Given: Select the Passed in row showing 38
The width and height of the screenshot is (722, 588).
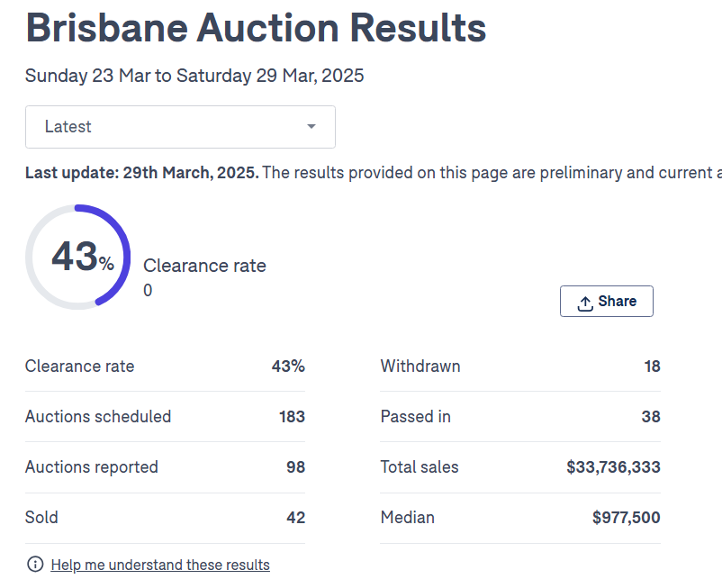Looking at the screenshot, I should point(520,417).
